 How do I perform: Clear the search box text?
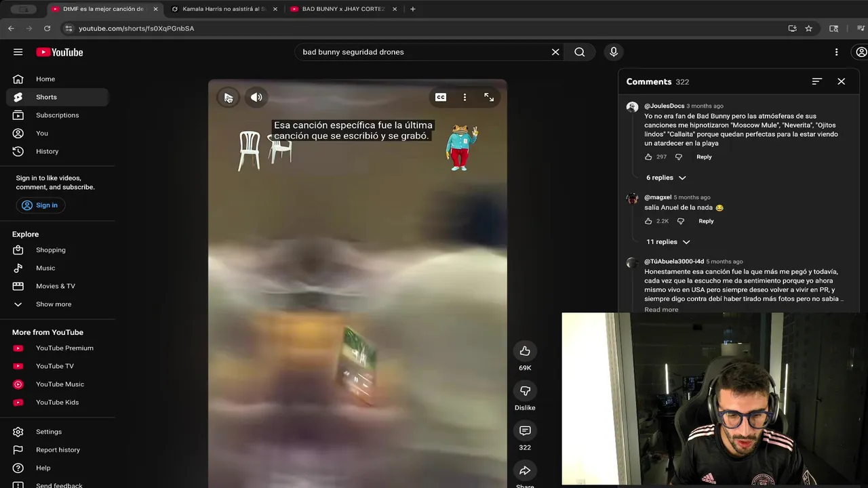pos(555,52)
